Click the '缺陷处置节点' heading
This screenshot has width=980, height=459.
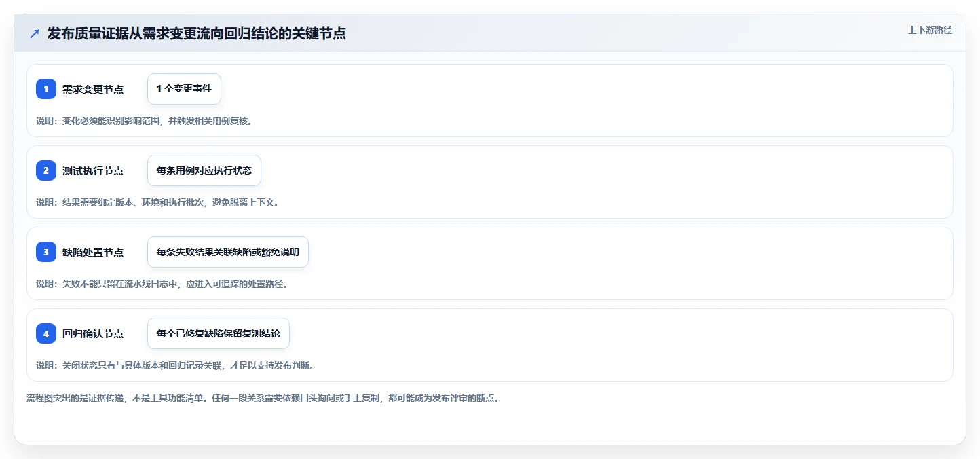(x=93, y=252)
